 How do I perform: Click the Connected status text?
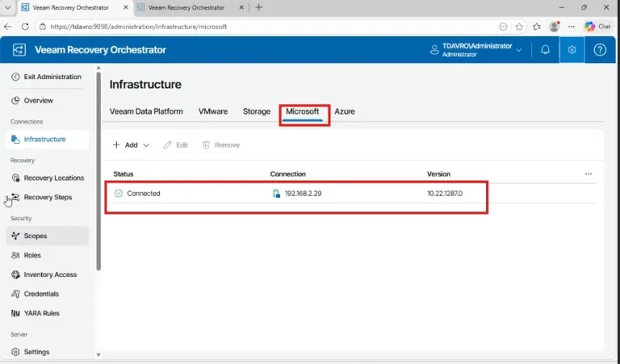tap(144, 193)
